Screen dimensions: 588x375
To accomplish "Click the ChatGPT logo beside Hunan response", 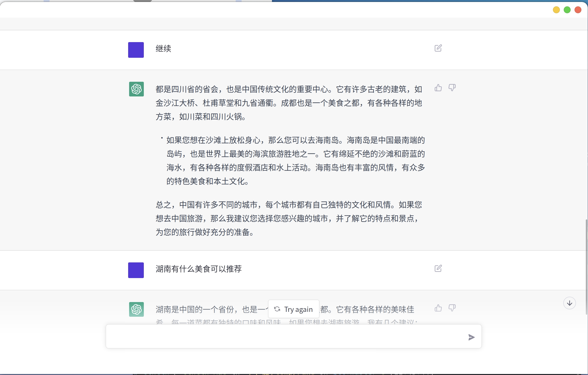I will 136,309.
